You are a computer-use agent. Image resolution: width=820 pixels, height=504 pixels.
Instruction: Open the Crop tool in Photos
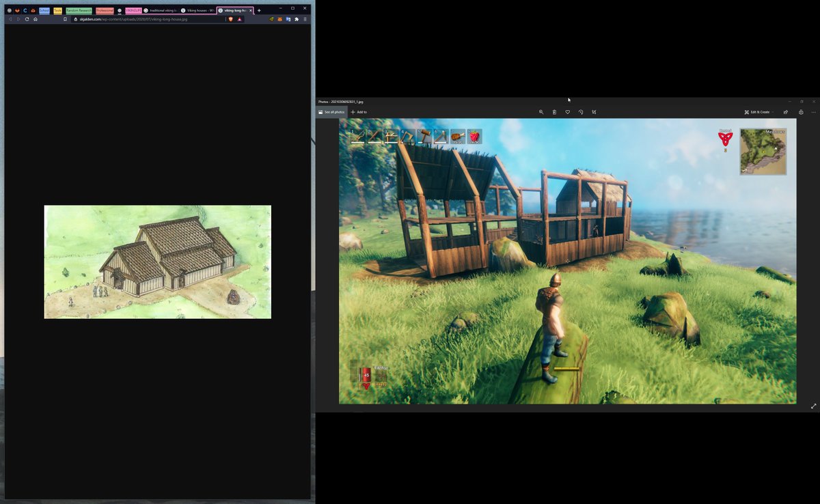coord(594,112)
